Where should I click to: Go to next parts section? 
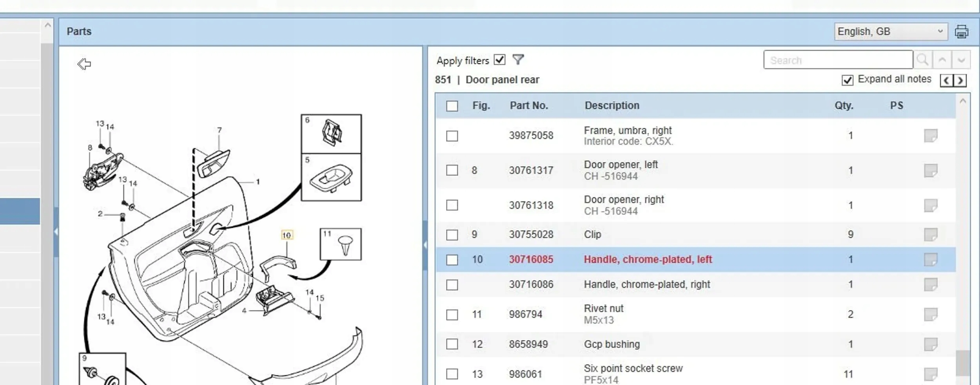pyautogui.click(x=960, y=80)
